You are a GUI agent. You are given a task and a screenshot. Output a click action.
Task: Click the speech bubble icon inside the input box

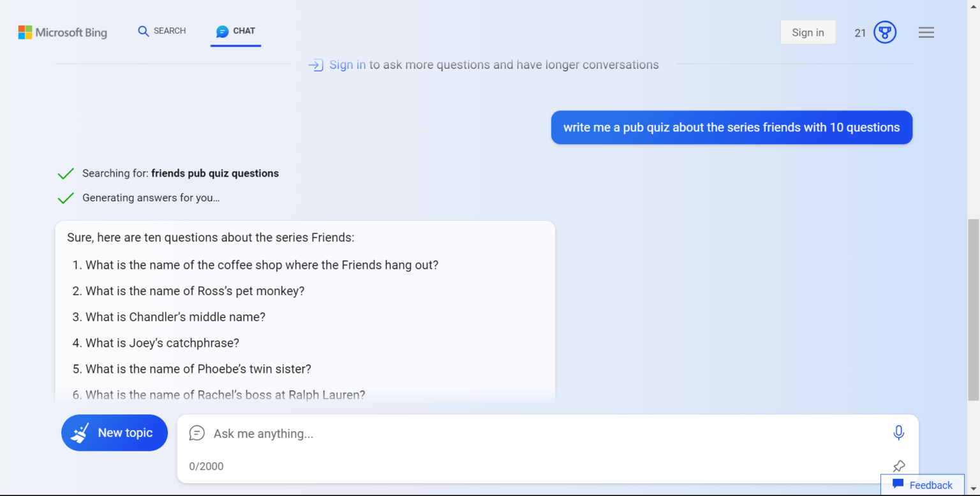(197, 433)
